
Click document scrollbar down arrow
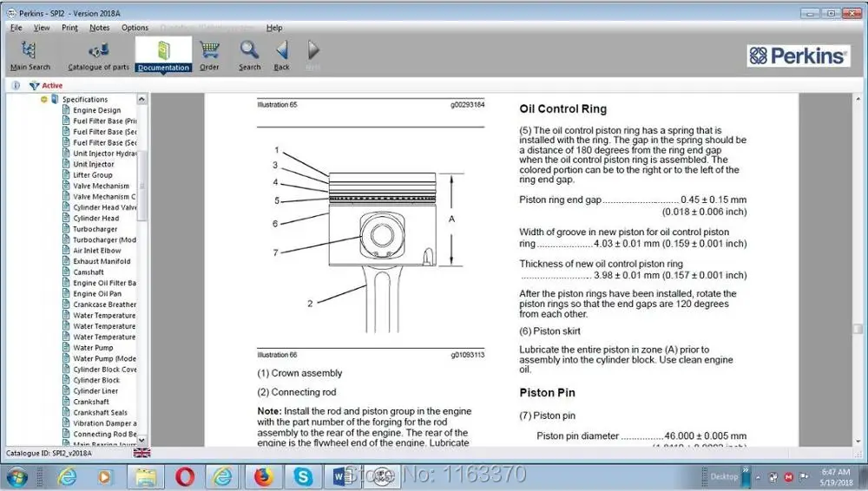tap(858, 442)
